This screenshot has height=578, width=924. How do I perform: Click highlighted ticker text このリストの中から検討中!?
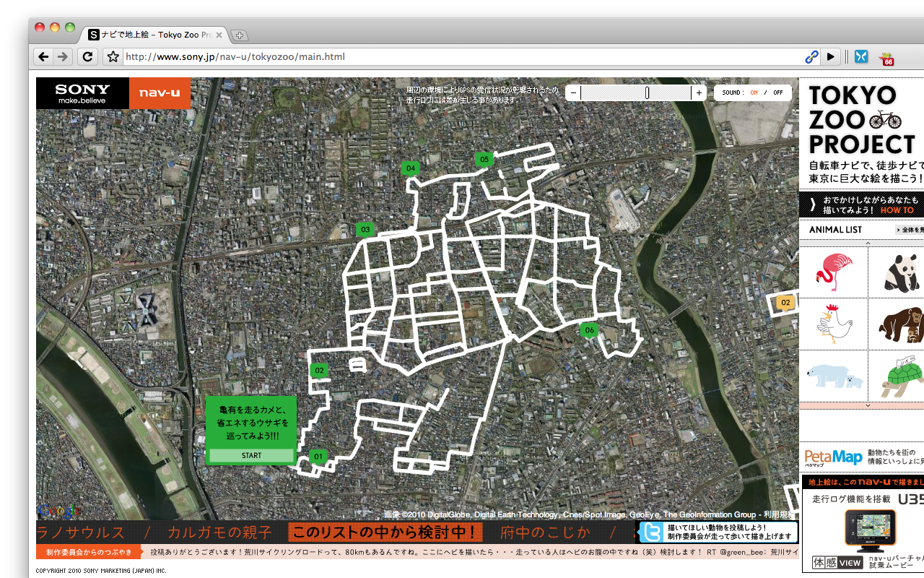point(385,532)
